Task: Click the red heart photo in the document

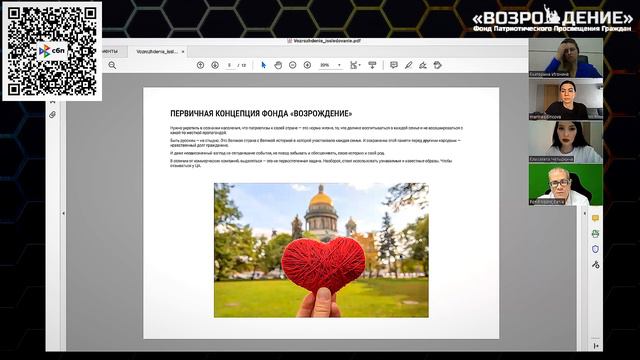Action: [x=321, y=250]
